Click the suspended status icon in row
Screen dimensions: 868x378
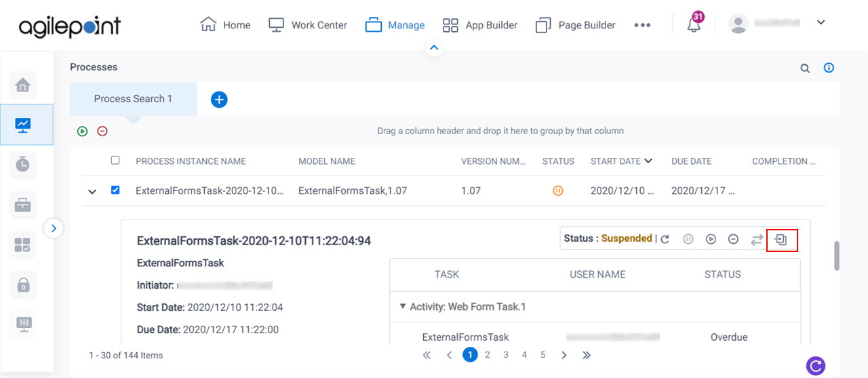(x=557, y=191)
